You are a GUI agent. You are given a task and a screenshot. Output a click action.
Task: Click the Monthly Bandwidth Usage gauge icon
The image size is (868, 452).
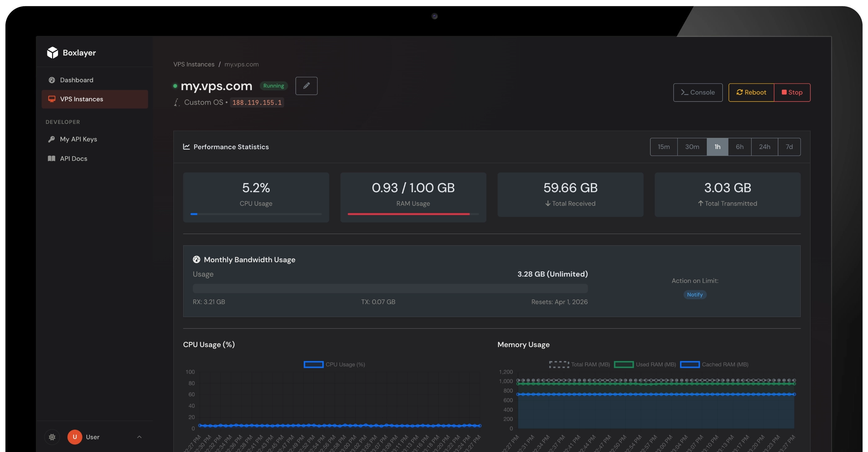[197, 260]
